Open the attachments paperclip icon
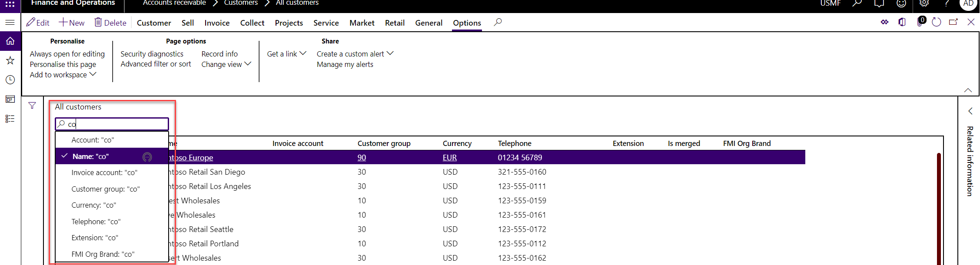 click(919, 22)
